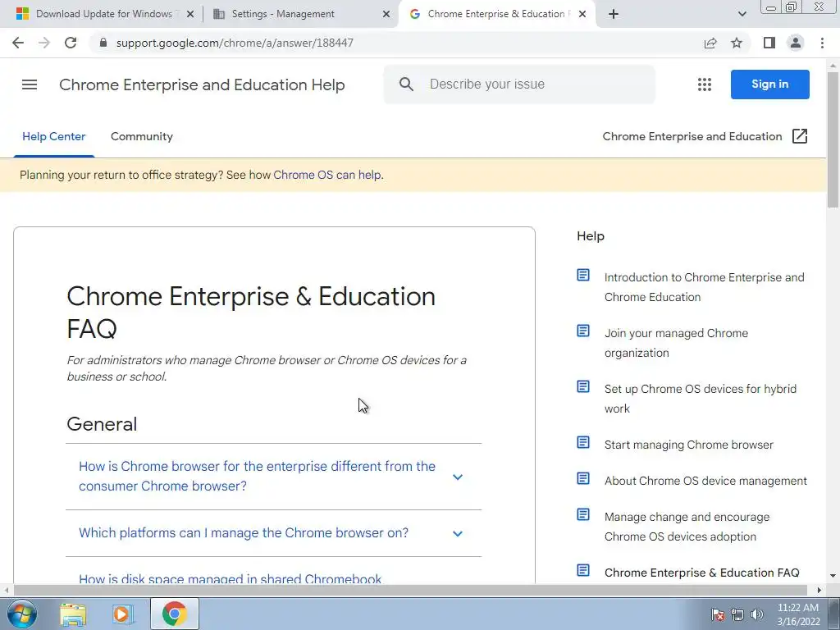This screenshot has height=630, width=840.
Task: Open Start managing Chrome browser article
Action: (689, 445)
